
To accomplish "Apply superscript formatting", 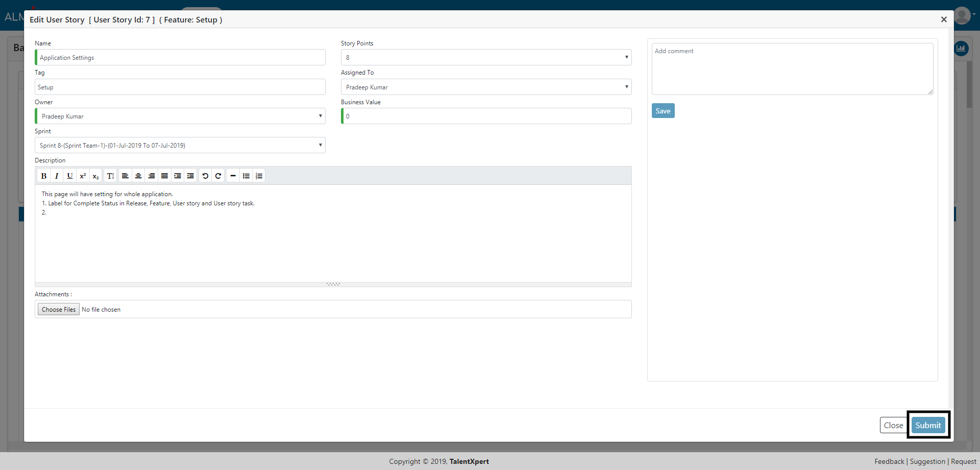I will click(83, 176).
